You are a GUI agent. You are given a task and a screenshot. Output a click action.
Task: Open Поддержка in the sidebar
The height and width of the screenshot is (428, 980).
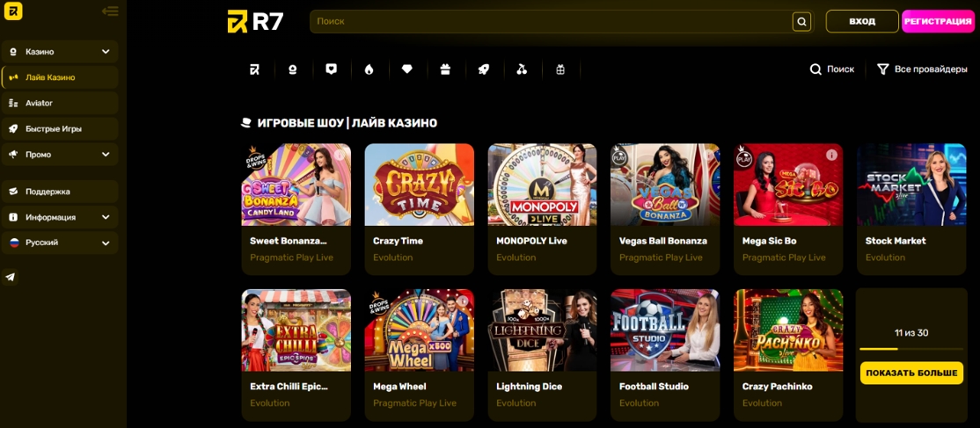60,192
